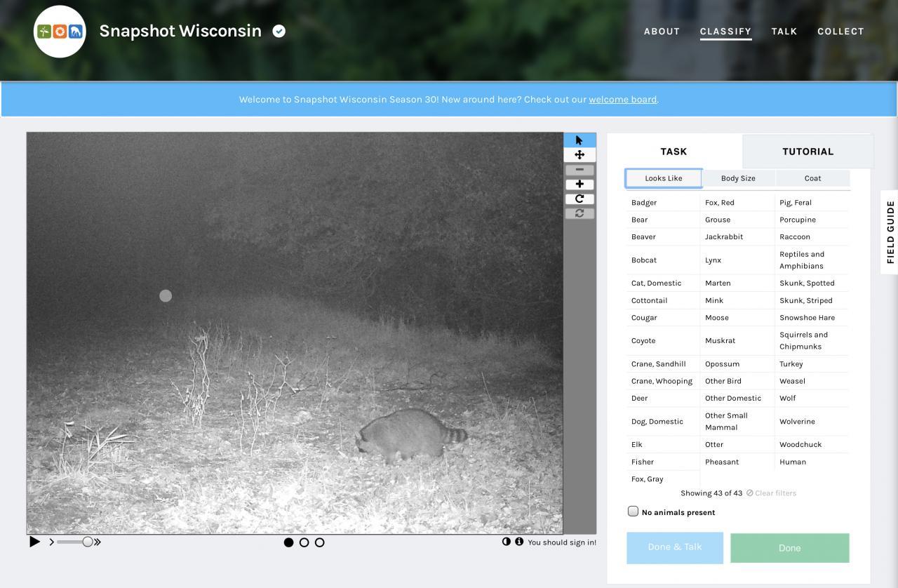The width and height of the screenshot is (898, 588).
Task: Choose Raccoon from the species list
Action: tap(812, 237)
